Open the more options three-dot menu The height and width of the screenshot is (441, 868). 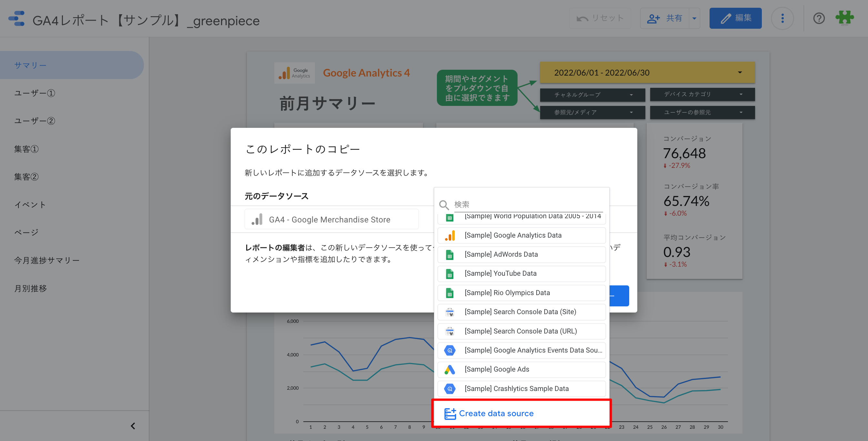(782, 18)
